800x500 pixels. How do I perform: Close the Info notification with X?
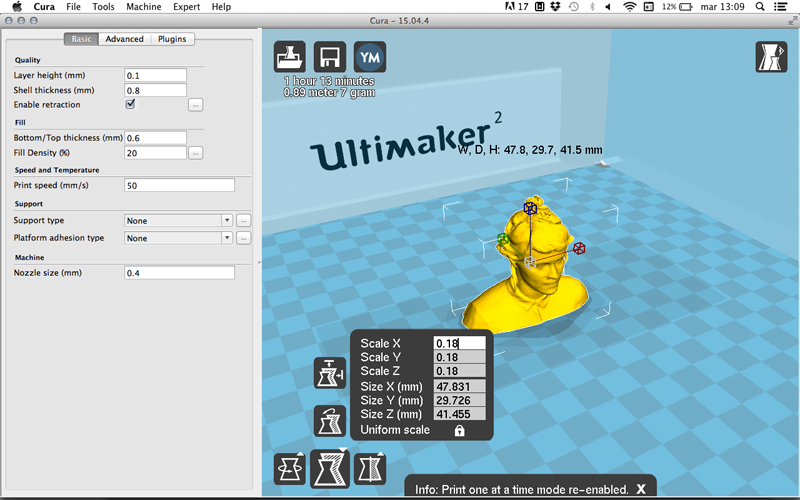click(x=641, y=489)
